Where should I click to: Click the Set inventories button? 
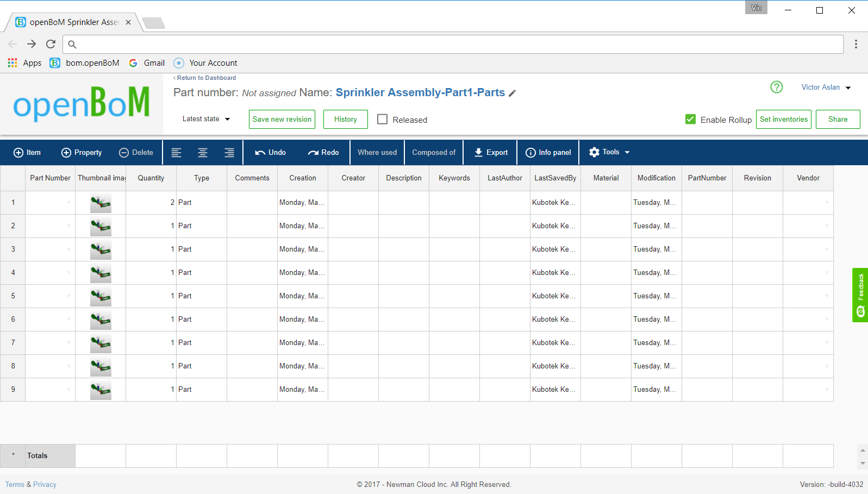coord(784,120)
